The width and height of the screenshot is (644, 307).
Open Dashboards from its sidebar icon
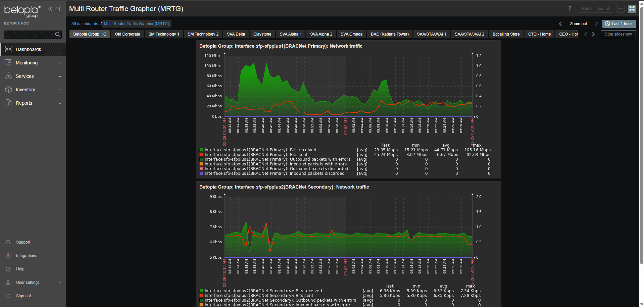pyautogui.click(x=8, y=49)
